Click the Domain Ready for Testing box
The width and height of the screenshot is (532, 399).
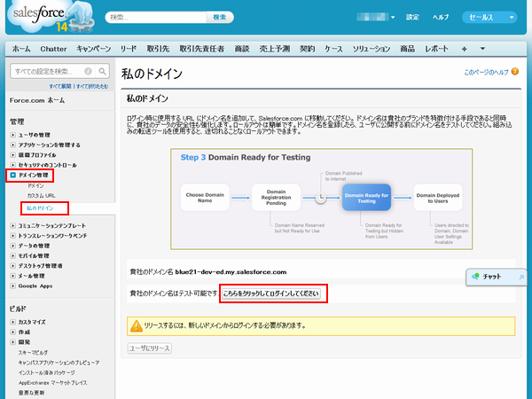366,198
